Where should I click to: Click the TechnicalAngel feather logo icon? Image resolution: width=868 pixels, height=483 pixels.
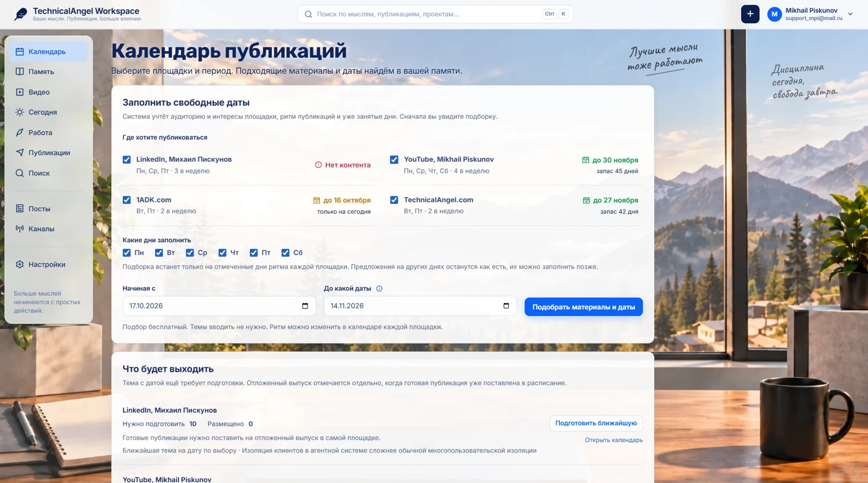click(x=21, y=14)
